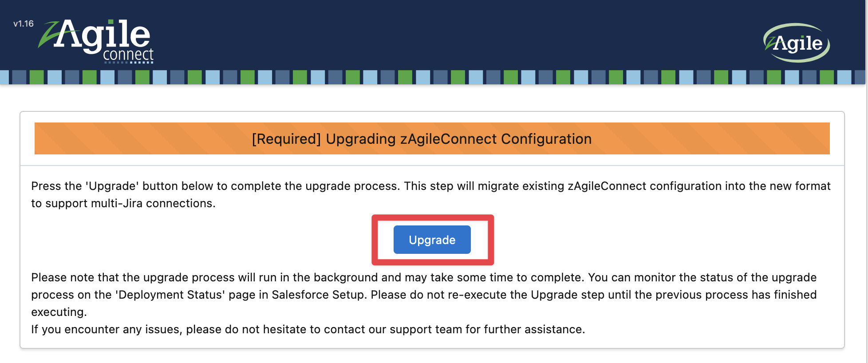
Task: Click the v1.16 version label
Action: click(x=24, y=24)
